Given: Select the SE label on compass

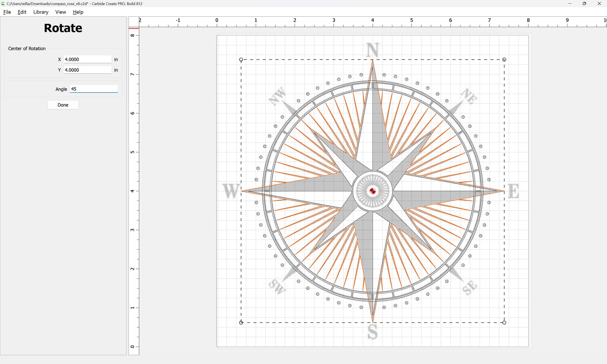Looking at the screenshot, I should coord(469,287).
